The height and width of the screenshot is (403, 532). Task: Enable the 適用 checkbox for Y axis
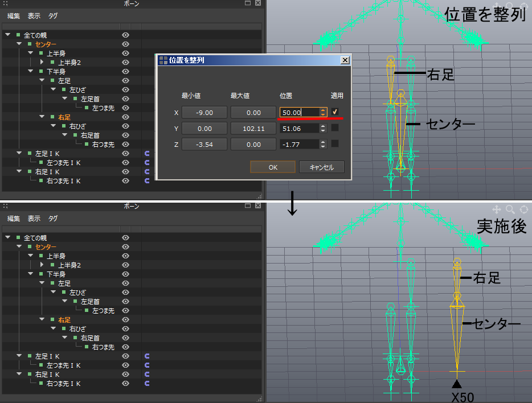pyautogui.click(x=335, y=128)
